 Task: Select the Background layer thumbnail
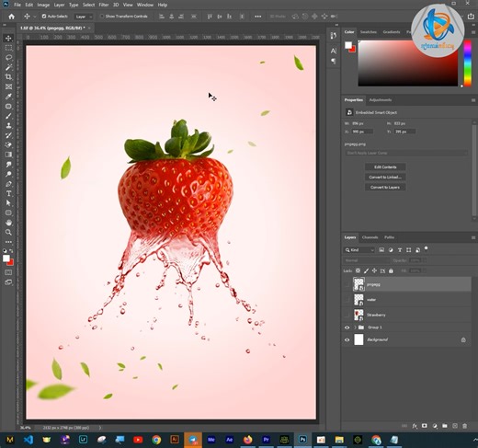tap(358, 339)
